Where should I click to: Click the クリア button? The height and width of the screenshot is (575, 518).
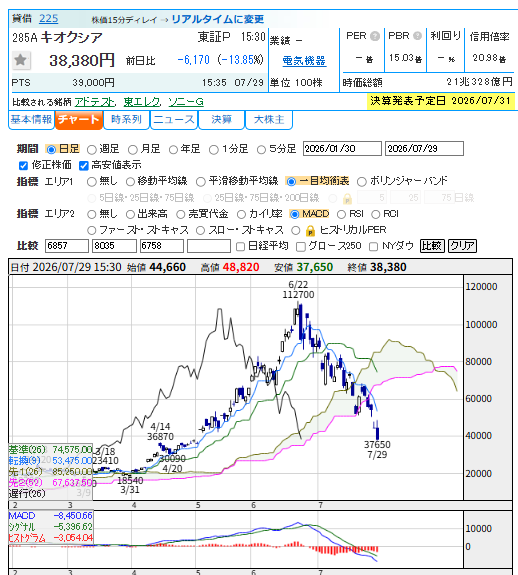pos(463,246)
